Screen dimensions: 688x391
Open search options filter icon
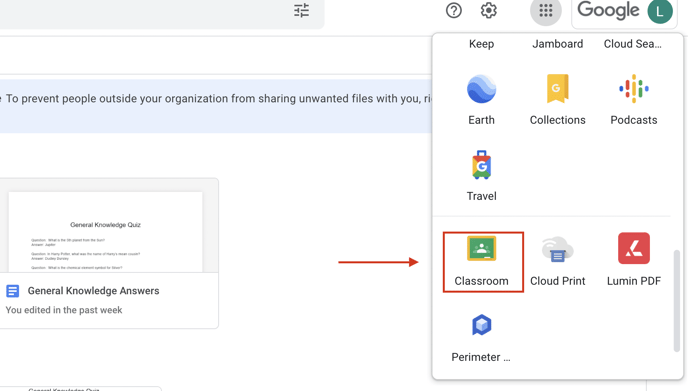click(301, 10)
